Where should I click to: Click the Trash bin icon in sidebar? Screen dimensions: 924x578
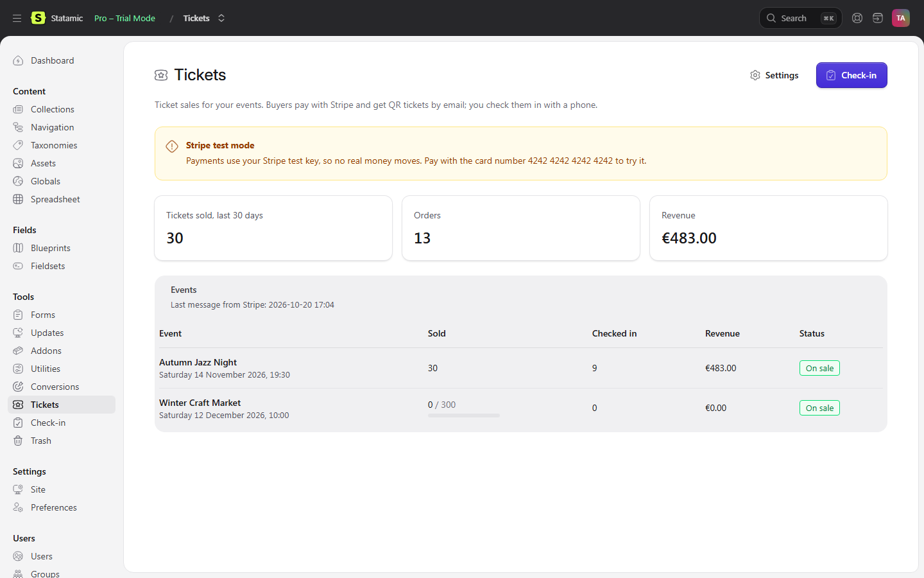[x=18, y=441]
